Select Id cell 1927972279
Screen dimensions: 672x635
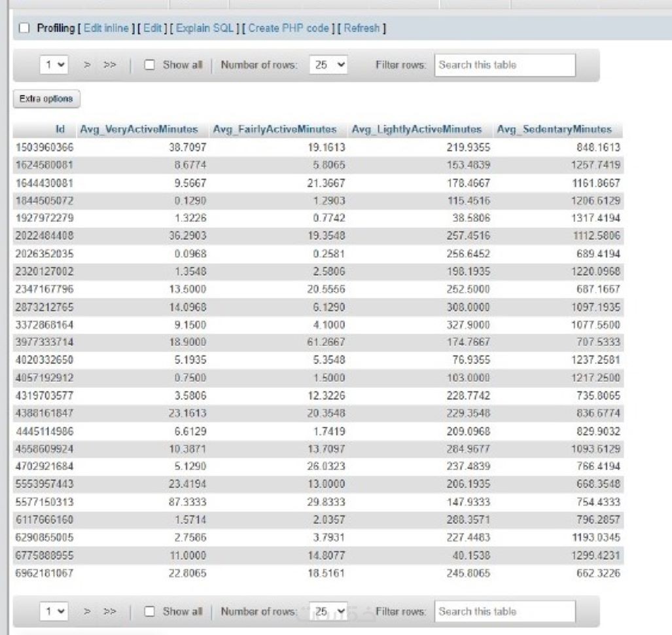pos(44,218)
